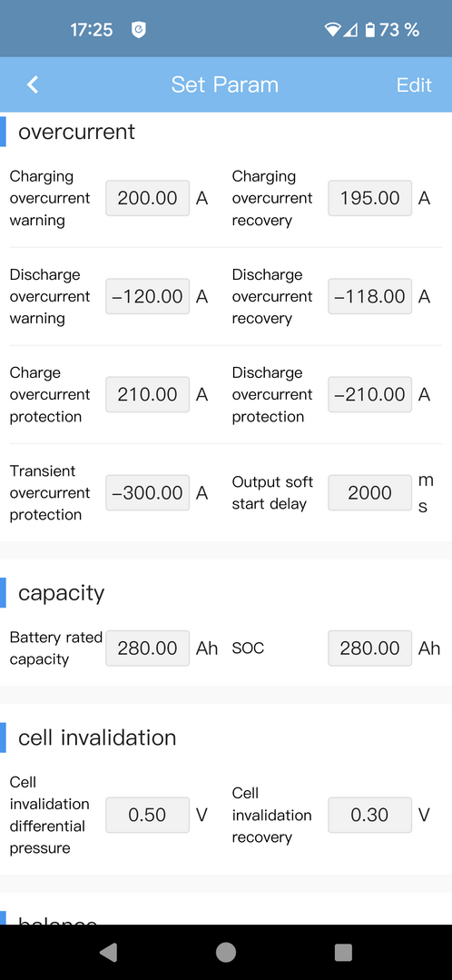Select the Cell invalidation differential pressure field
Image resolution: width=452 pixels, height=980 pixels.
click(147, 815)
